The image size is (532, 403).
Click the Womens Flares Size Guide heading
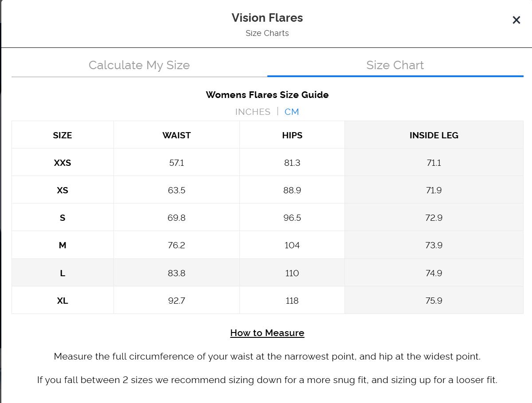click(267, 95)
